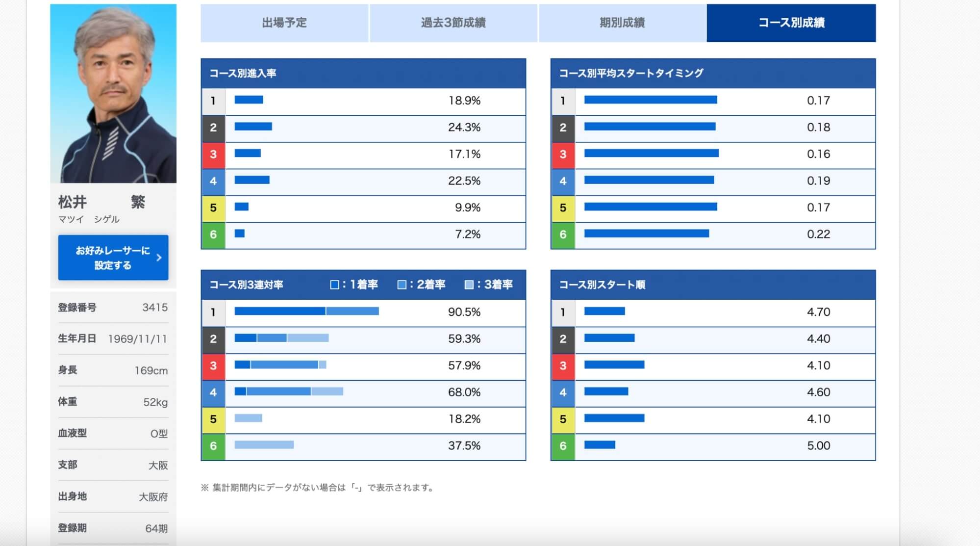This screenshot has height=546, width=980.
Task: Select the 期別成績 tab
Action: coord(622,23)
